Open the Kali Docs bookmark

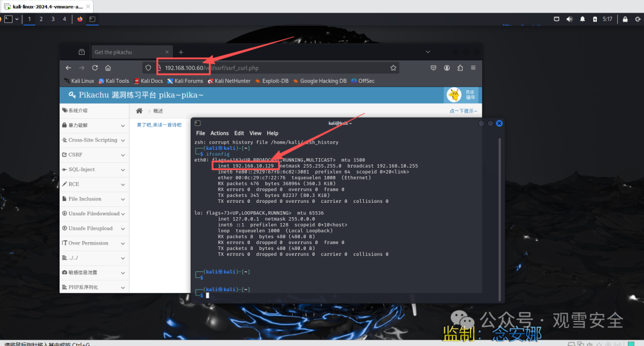pyautogui.click(x=148, y=81)
